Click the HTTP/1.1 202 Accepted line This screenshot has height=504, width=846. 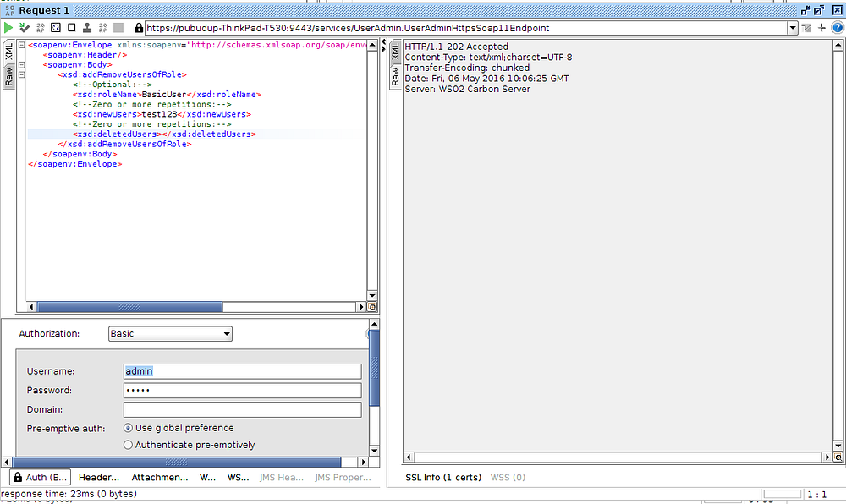pos(457,47)
